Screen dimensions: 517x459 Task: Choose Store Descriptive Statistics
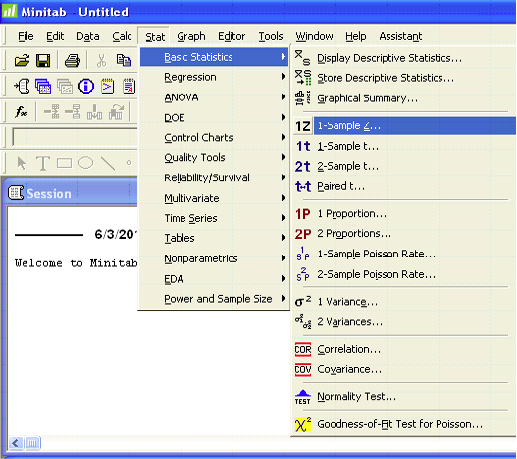[404, 78]
